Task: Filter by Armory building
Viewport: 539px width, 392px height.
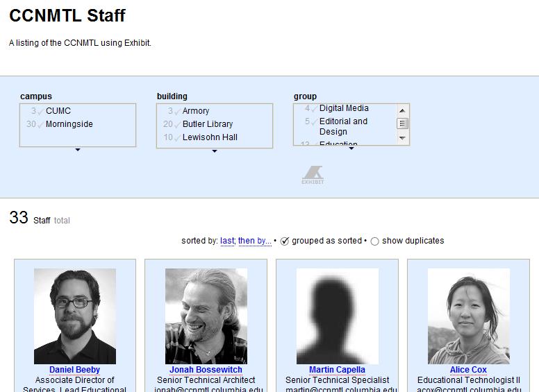Action: point(215,111)
